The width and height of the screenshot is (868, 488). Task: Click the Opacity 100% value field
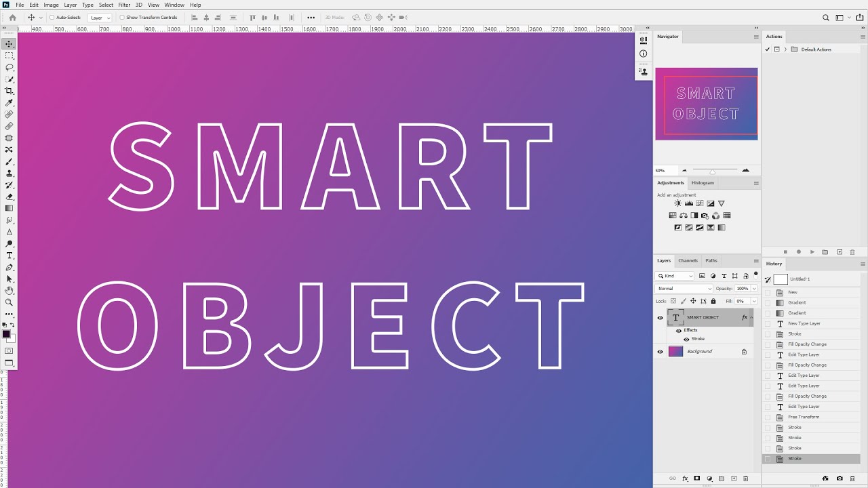pyautogui.click(x=742, y=289)
